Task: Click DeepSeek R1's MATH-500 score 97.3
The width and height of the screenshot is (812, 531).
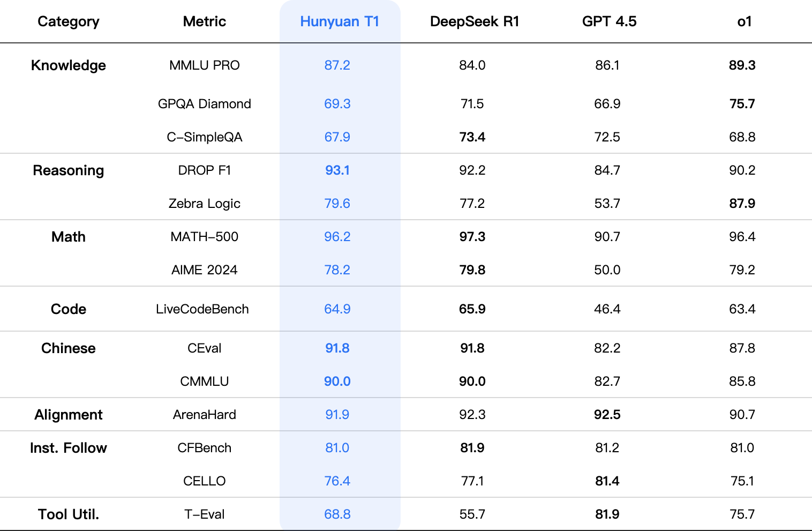Action: [x=472, y=237]
